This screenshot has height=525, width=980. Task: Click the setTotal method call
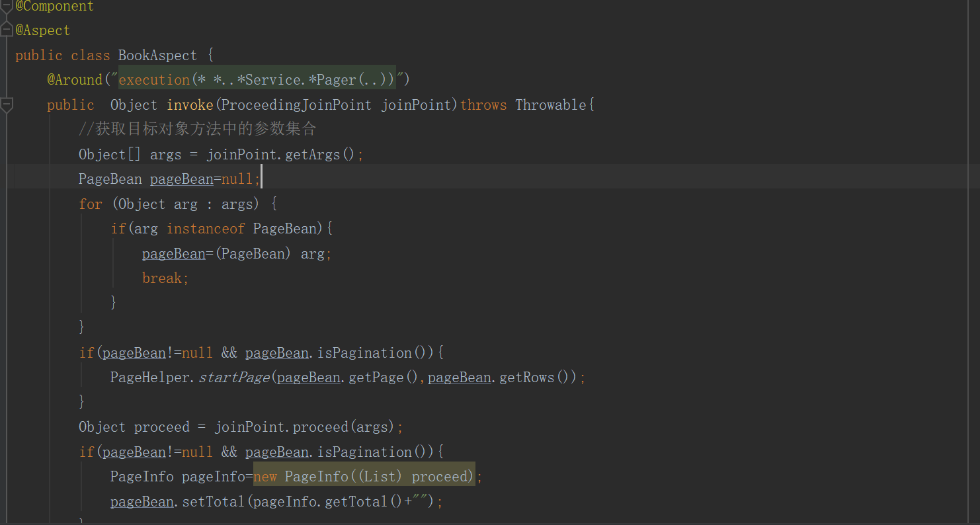coord(213,502)
